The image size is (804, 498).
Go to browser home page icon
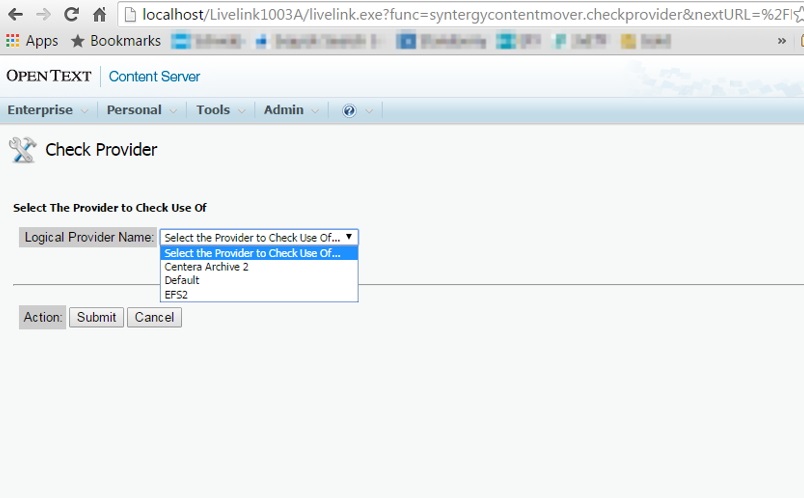click(x=99, y=15)
